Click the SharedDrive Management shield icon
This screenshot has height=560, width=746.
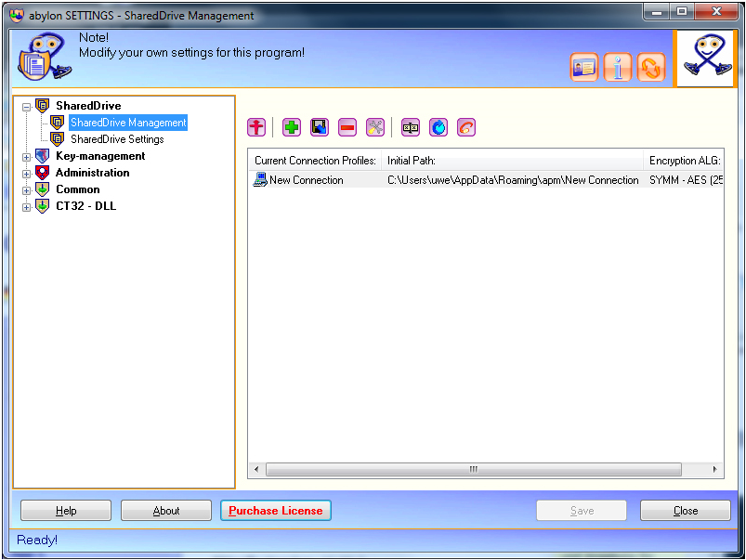pos(57,123)
